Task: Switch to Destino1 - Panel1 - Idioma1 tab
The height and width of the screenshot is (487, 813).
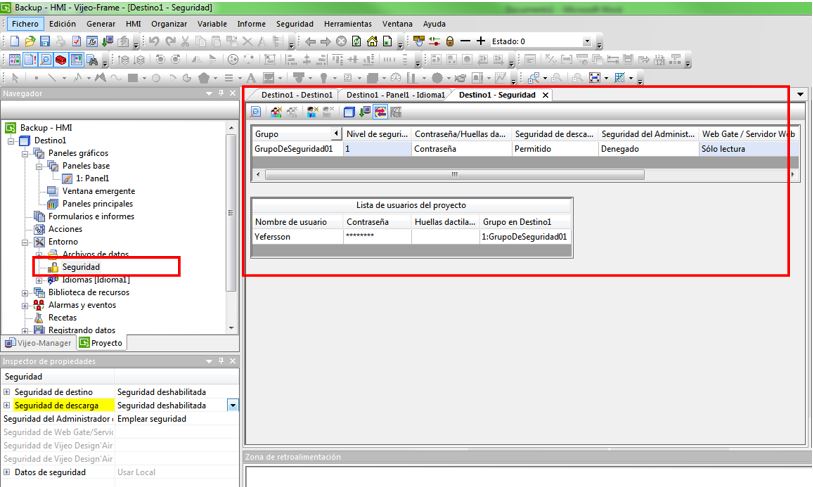Action: [396, 95]
